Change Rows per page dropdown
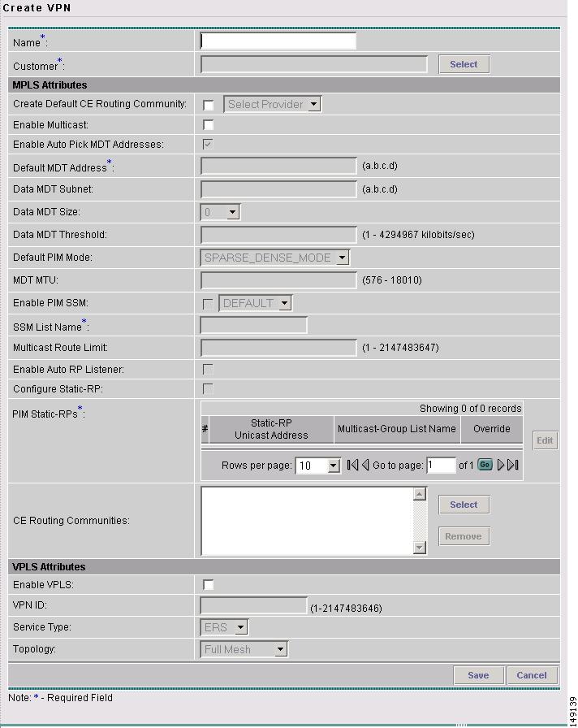This screenshot has height=728, width=578. point(318,466)
